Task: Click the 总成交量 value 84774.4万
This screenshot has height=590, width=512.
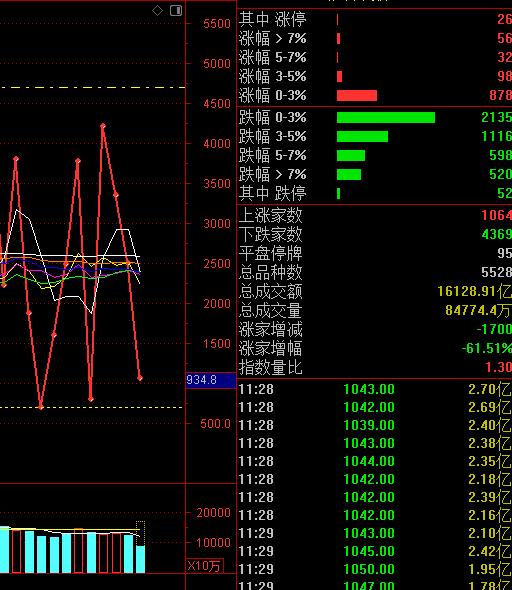Action: click(478, 310)
